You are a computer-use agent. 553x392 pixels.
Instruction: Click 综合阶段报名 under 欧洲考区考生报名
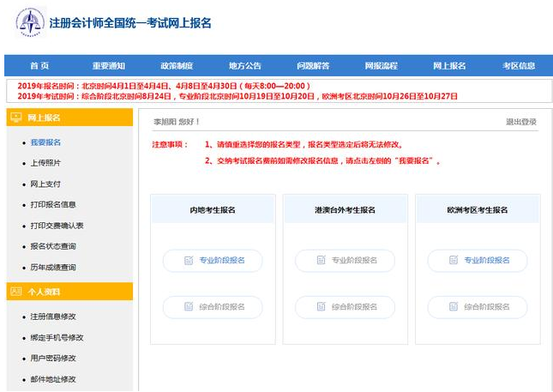(x=478, y=307)
